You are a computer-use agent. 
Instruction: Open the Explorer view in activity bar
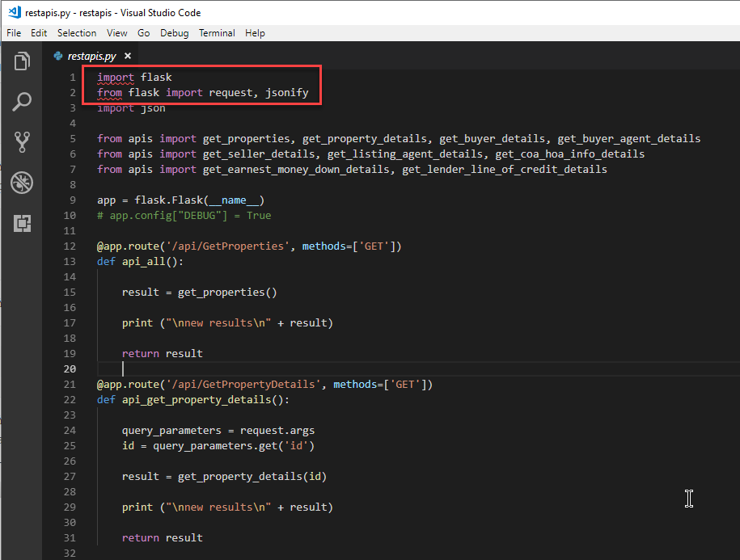(x=22, y=61)
